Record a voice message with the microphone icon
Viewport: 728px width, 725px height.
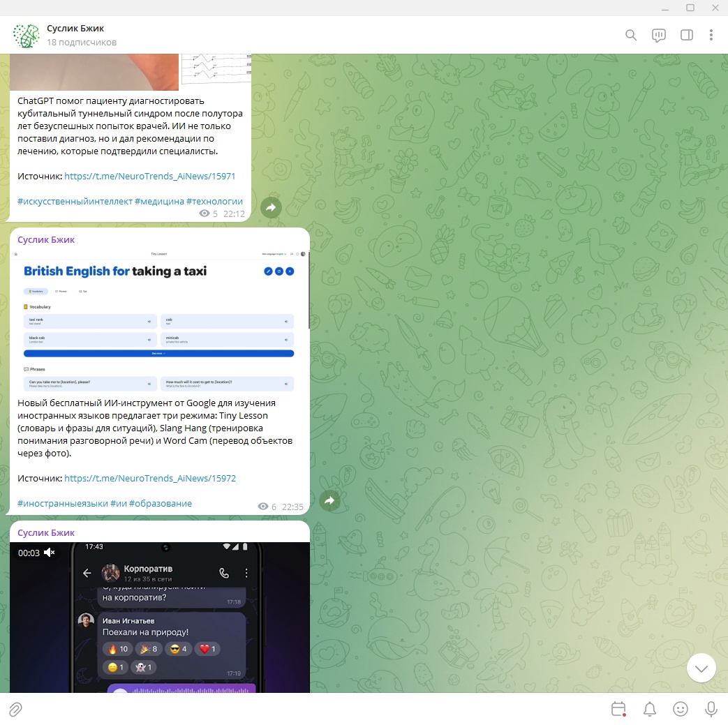point(711,709)
